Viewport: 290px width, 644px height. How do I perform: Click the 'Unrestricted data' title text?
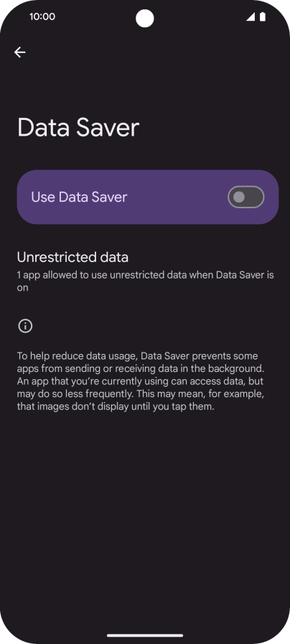coord(72,258)
